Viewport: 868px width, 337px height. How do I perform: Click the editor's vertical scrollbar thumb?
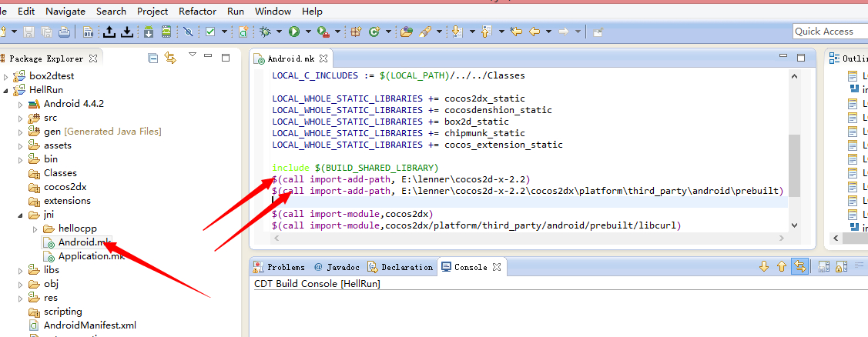click(x=795, y=165)
